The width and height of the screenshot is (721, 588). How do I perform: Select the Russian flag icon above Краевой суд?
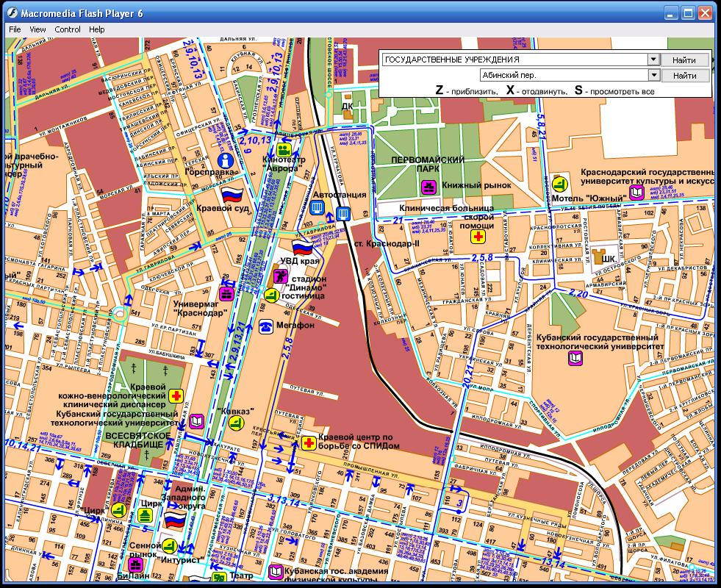232,196
